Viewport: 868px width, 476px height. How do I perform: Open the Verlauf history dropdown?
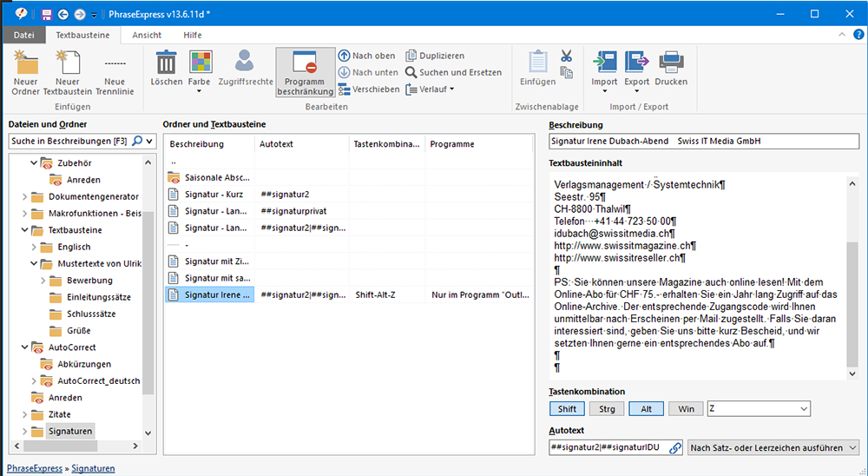coord(430,89)
